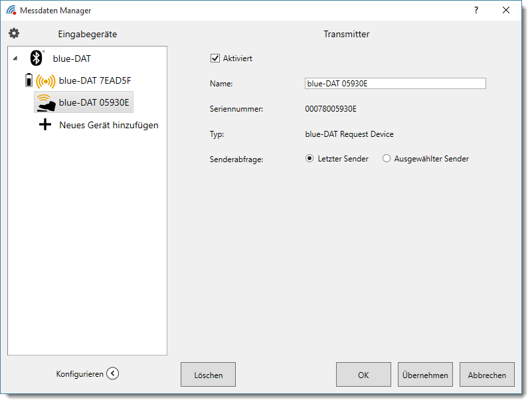Click the hand transmitter icon of blue-DAT 05930E

click(45, 102)
